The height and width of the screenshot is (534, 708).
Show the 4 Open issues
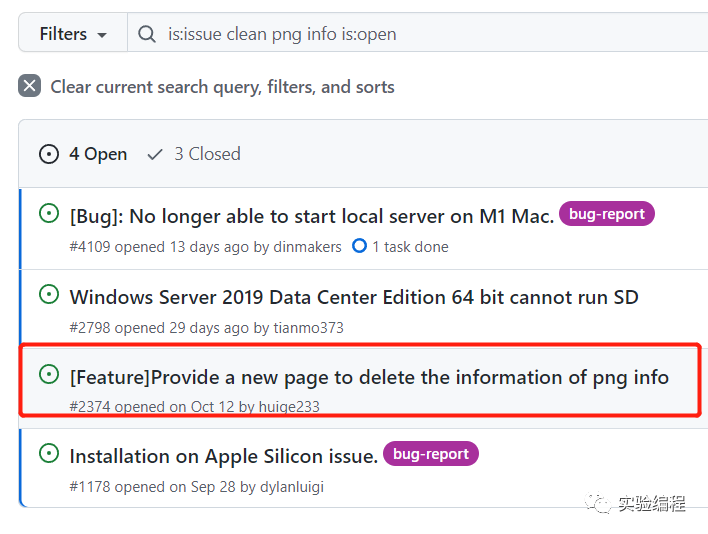pos(84,154)
